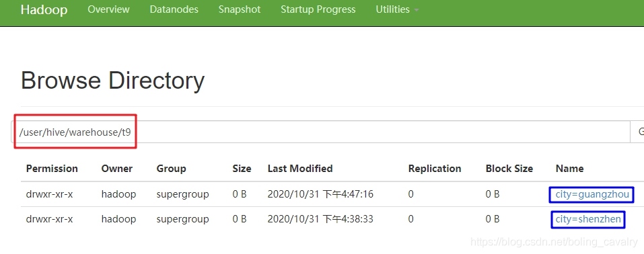The width and height of the screenshot is (644, 254).
Task: Select drwxr-xr-x permission of guangzhou row
Action: click(49, 194)
